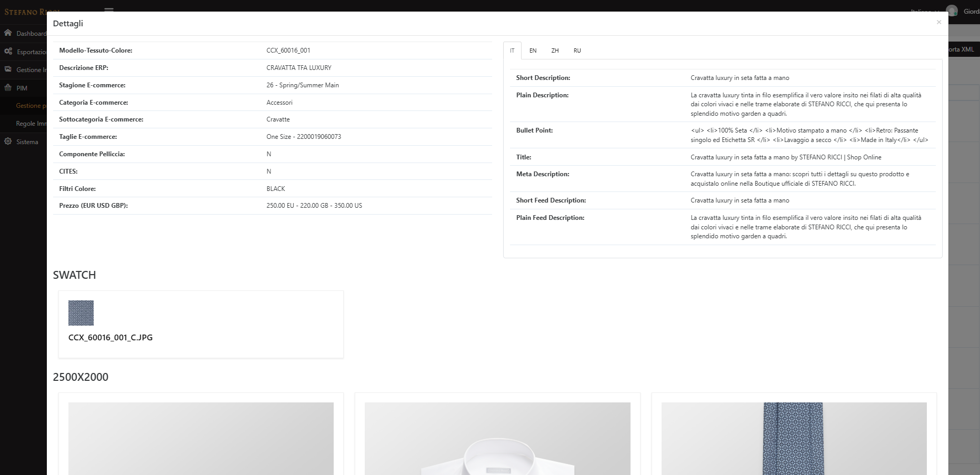Click the Taglie E-commerce label
980x475 pixels.
88,137
